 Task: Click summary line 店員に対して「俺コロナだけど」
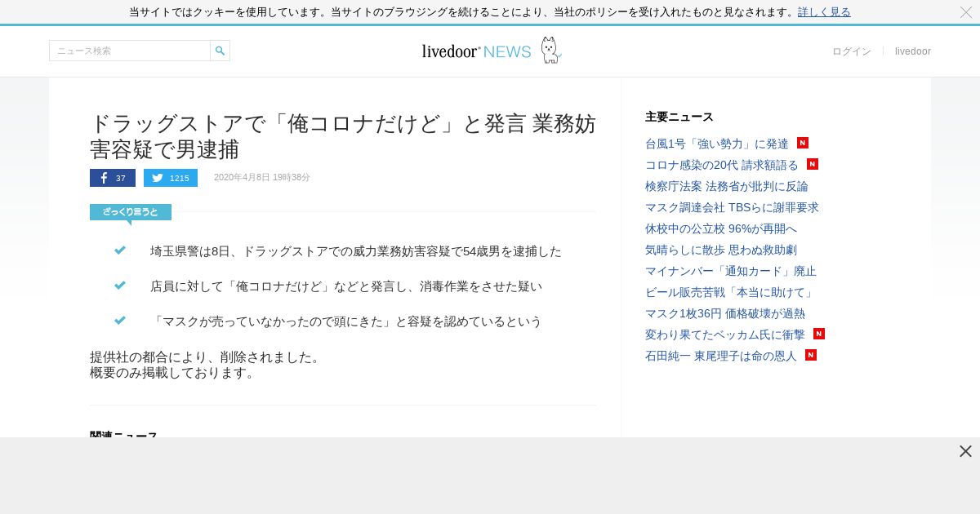[346, 286]
